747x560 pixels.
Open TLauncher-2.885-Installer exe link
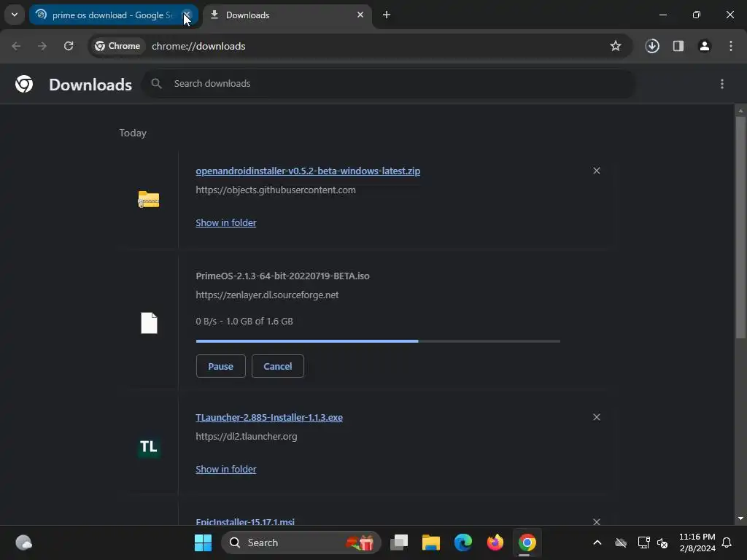tap(269, 418)
